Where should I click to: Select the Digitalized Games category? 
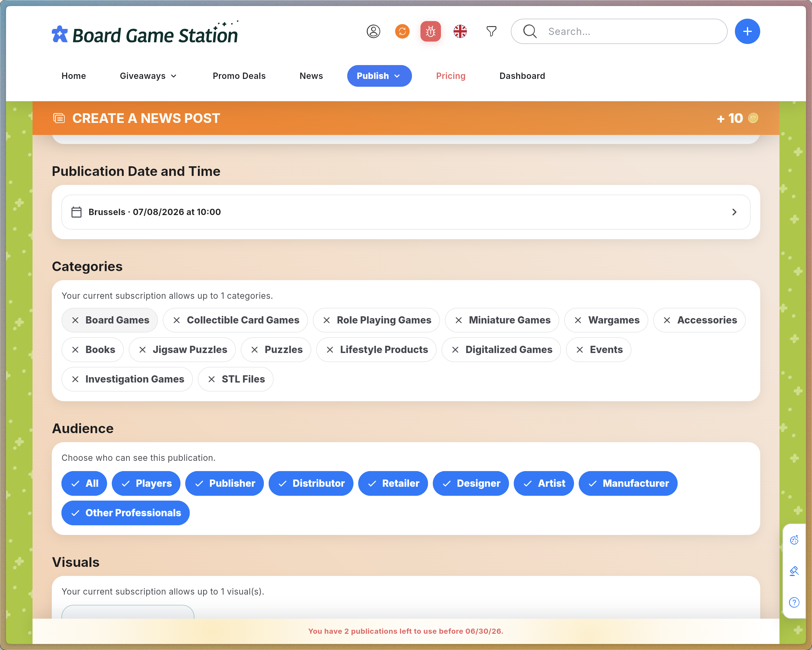click(501, 350)
